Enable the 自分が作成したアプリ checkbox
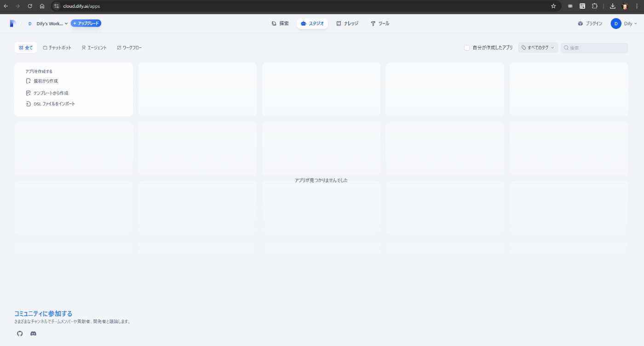644x346 pixels. coord(467,48)
